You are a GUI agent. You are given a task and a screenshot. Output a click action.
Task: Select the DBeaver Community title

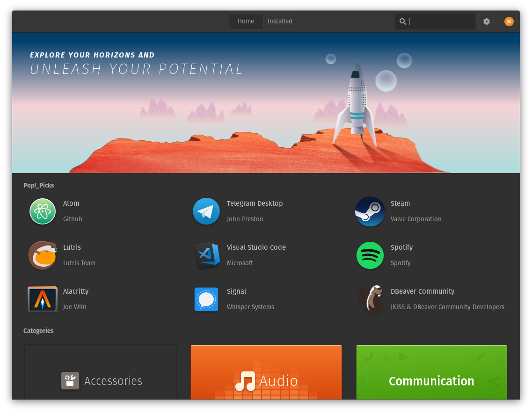(x=423, y=291)
